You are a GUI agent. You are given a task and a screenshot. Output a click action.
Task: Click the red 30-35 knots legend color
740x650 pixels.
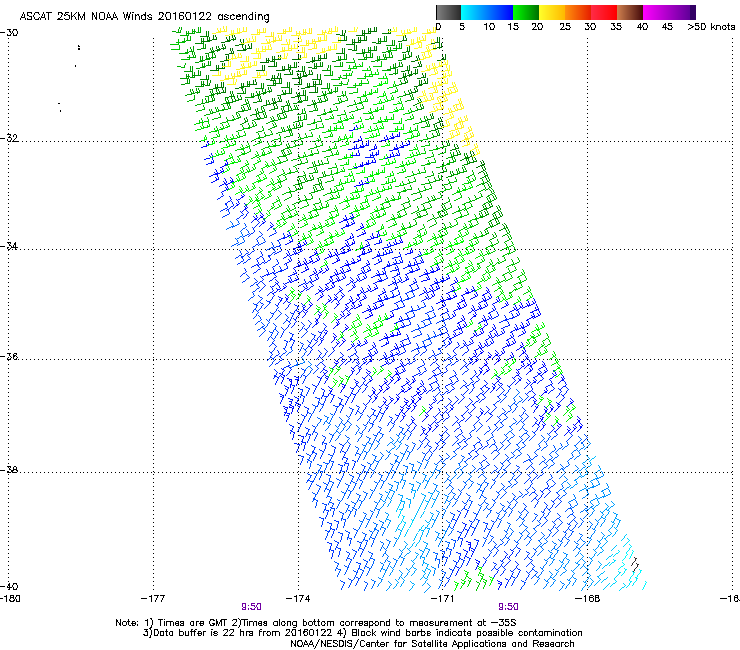tap(604, 12)
